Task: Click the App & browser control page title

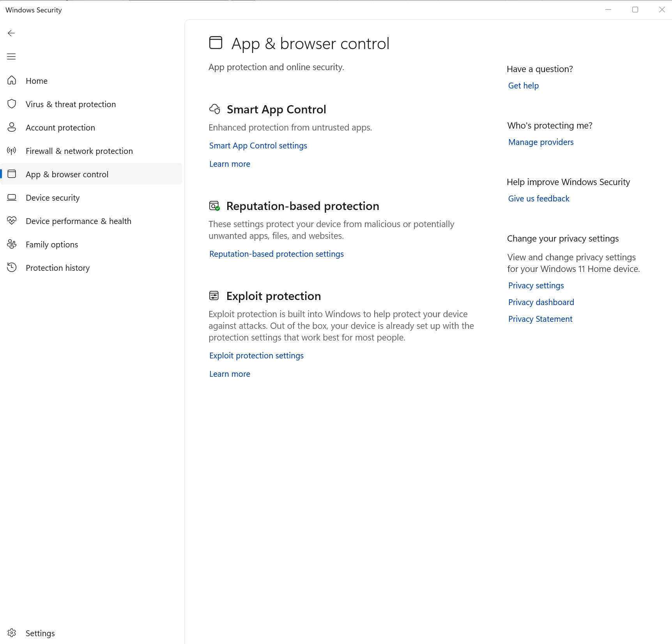Action: click(310, 44)
